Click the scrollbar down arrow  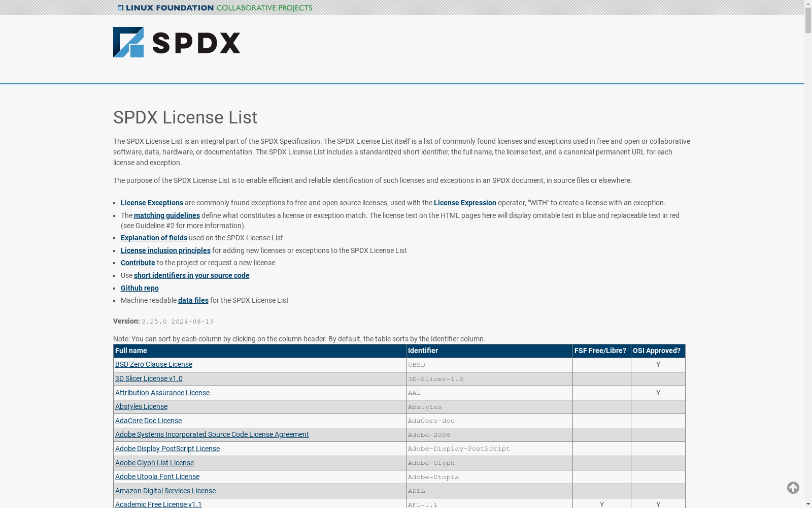click(808, 504)
